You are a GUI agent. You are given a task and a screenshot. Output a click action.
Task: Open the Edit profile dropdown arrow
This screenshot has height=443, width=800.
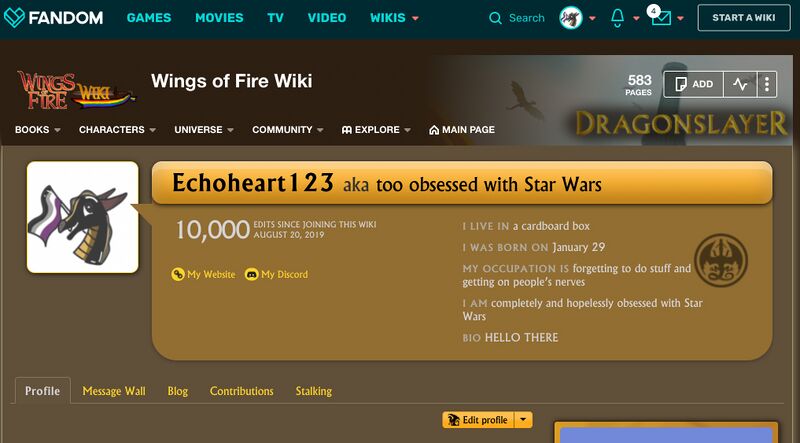coord(523,420)
